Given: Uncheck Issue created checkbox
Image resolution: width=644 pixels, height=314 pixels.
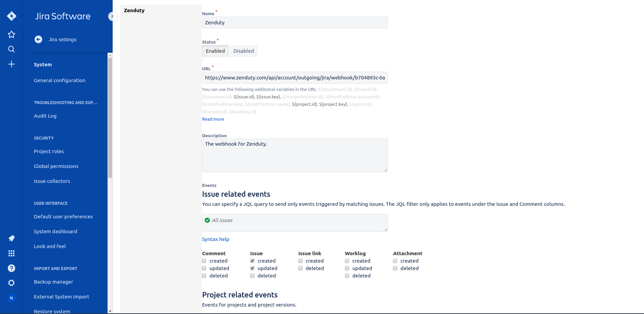Looking at the screenshot, I should [252, 261].
